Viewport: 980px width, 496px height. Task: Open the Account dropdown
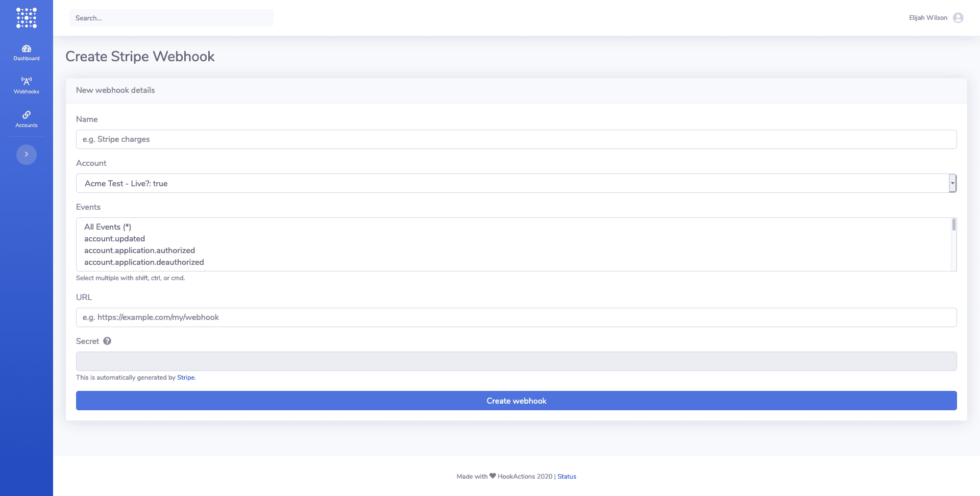(516, 183)
